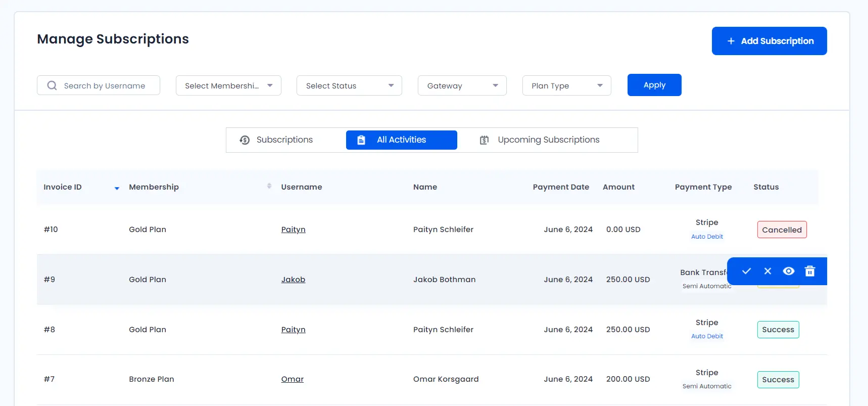Click the Username column header
Image resolution: width=868 pixels, height=406 pixels.
tap(302, 187)
